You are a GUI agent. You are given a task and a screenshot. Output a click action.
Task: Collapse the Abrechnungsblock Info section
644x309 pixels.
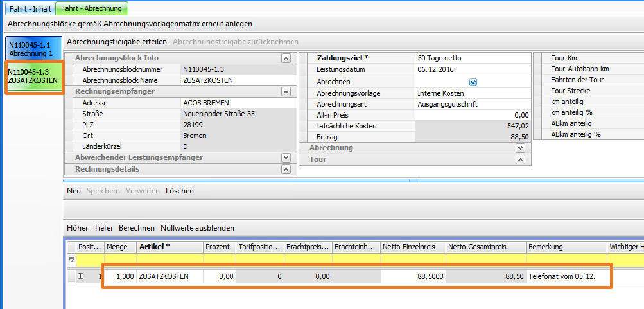click(x=286, y=58)
